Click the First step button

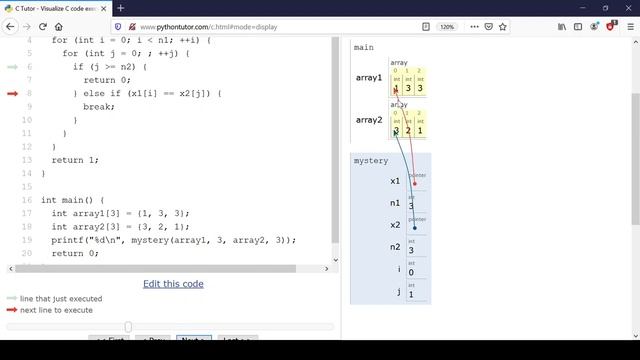click(x=109, y=339)
